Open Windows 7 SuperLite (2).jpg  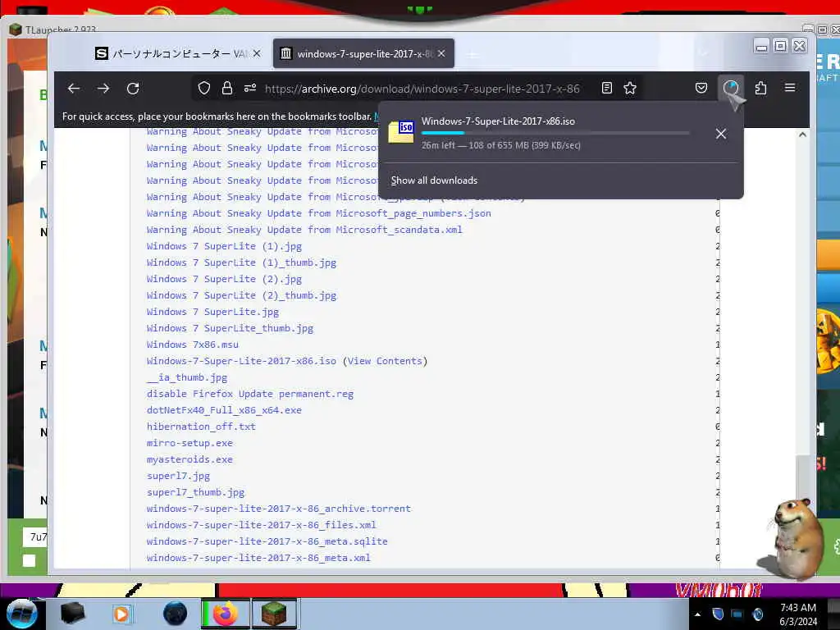[224, 279]
